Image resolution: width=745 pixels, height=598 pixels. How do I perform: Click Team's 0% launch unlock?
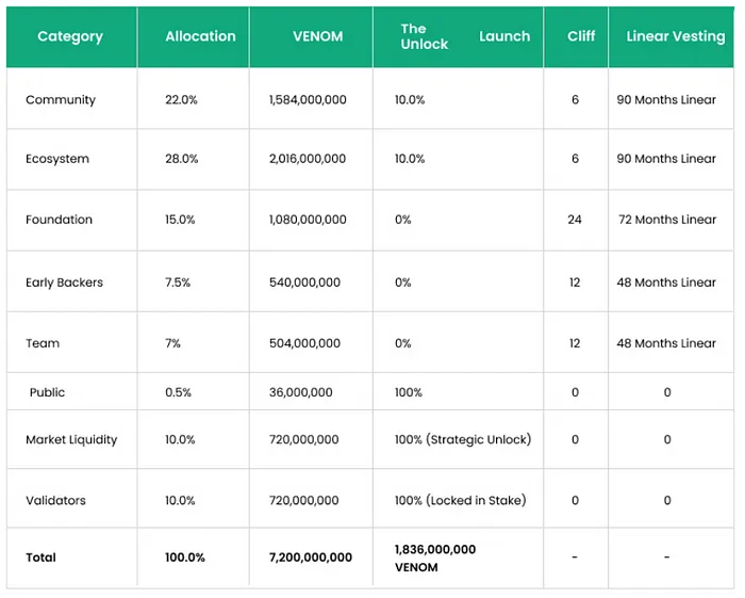(x=403, y=343)
